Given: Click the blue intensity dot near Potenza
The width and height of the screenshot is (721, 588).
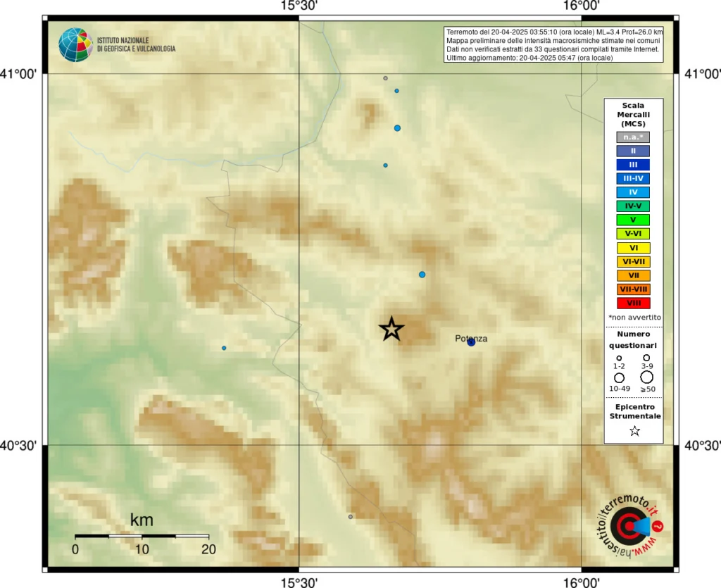Looking at the screenshot, I should pos(470,343).
